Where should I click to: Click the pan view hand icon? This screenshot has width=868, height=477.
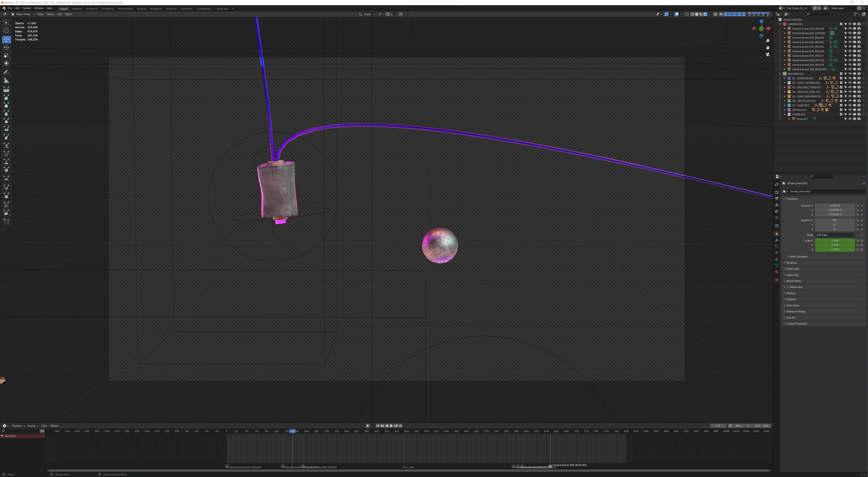768,48
